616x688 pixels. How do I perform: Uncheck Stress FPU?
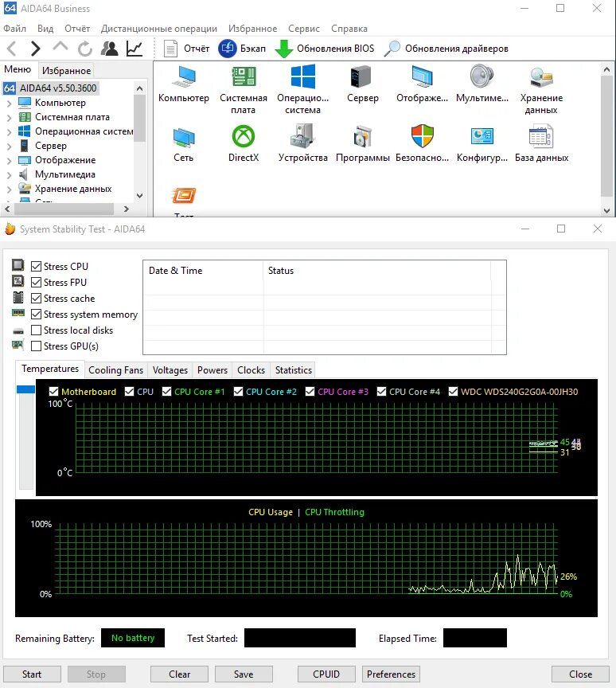pos(37,282)
